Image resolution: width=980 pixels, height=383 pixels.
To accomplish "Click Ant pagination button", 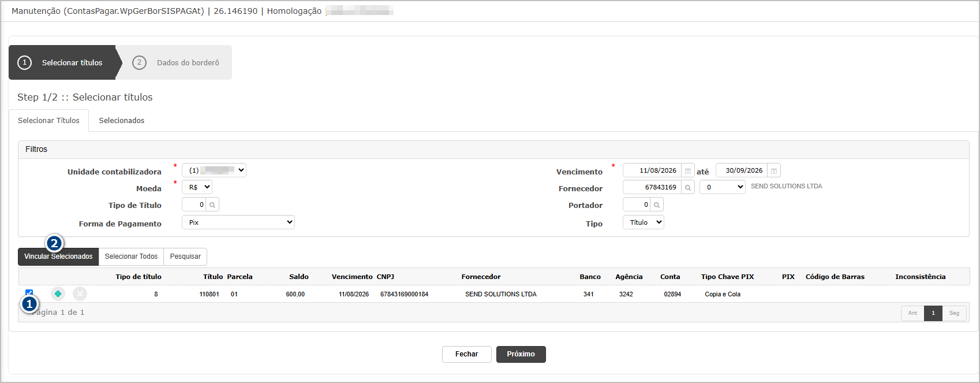I will pos(912,313).
